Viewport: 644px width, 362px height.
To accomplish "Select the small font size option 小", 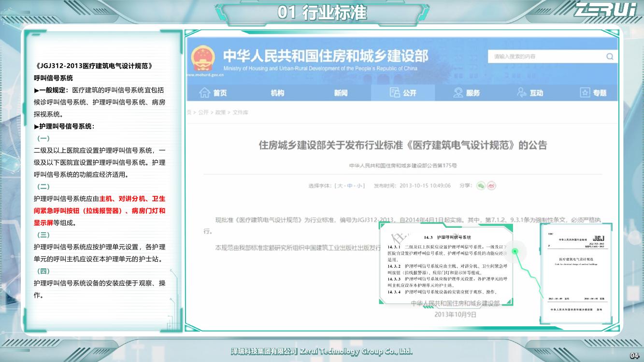I will click(359, 186).
